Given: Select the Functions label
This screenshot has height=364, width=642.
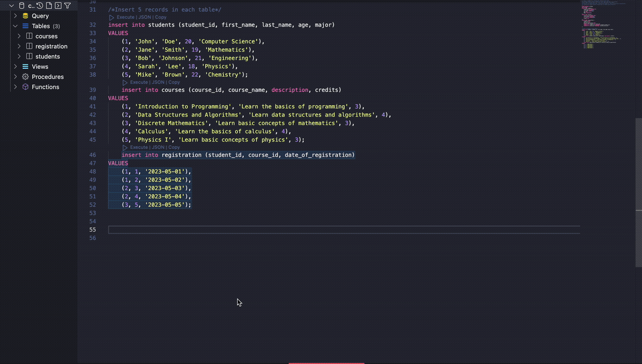Looking at the screenshot, I should pyautogui.click(x=45, y=87).
